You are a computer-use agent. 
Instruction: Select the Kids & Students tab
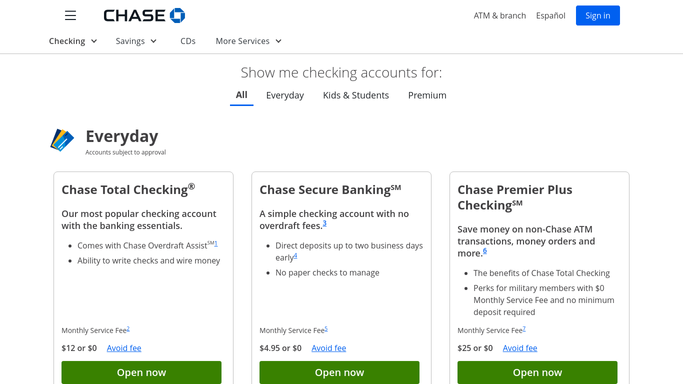[356, 95]
